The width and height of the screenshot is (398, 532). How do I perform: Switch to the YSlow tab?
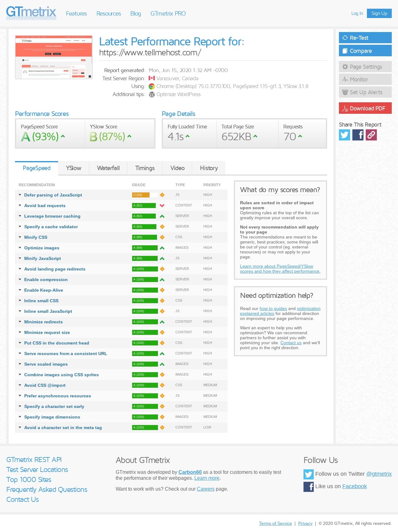(73, 168)
